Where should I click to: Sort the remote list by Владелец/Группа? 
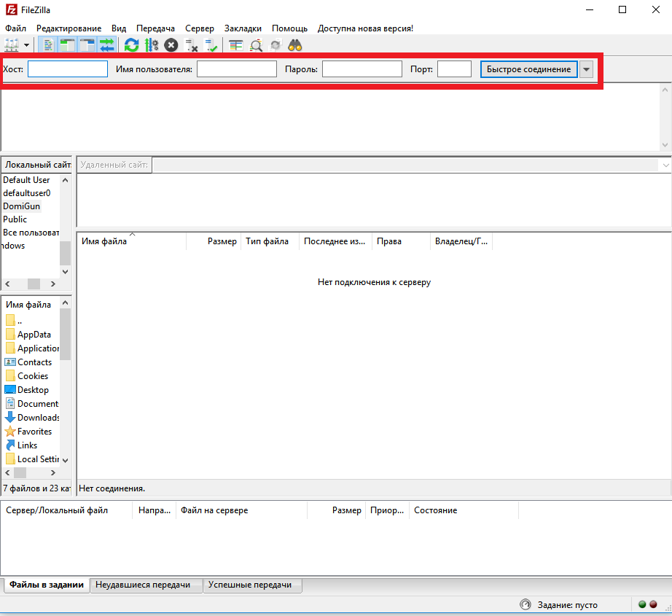point(461,241)
